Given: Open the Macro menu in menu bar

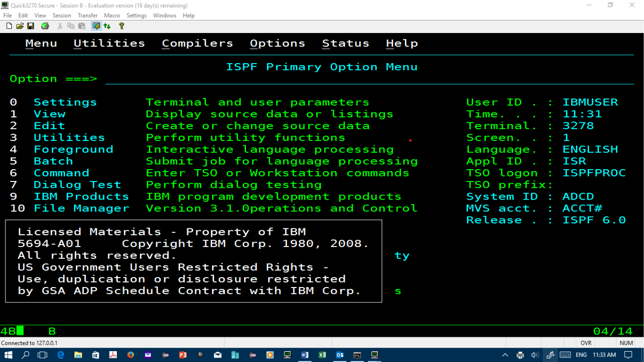Looking at the screenshot, I should click(x=112, y=15).
